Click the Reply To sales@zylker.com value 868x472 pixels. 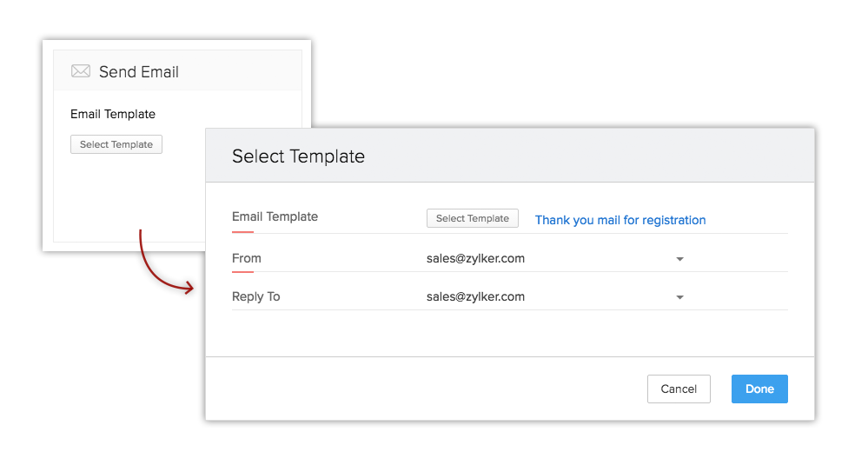click(475, 296)
